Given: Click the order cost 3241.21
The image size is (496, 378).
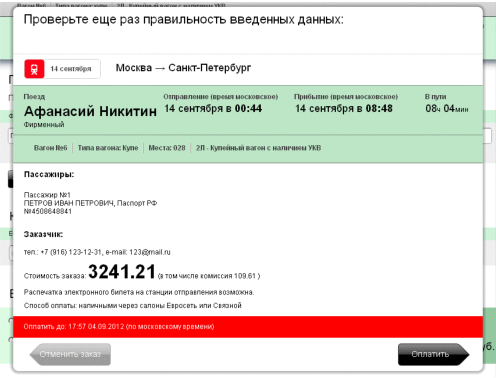Looking at the screenshot, I should (122, 271).
